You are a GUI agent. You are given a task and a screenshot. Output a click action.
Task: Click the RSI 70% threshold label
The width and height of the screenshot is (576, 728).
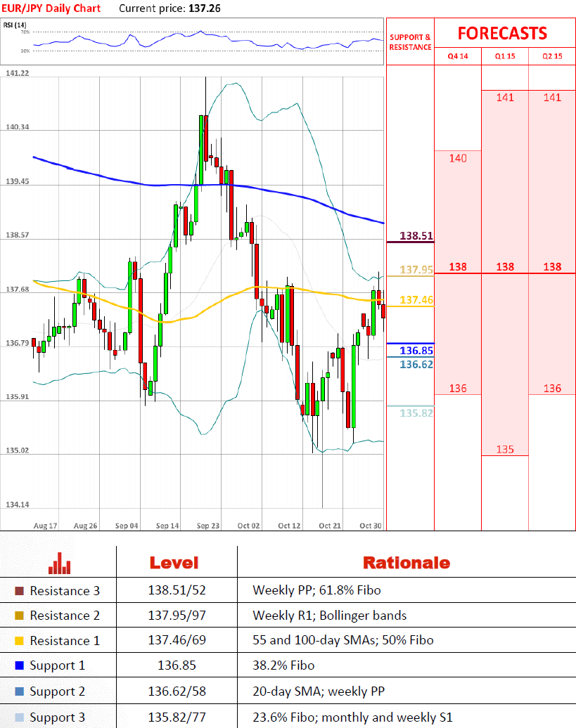tap(25, 32)
